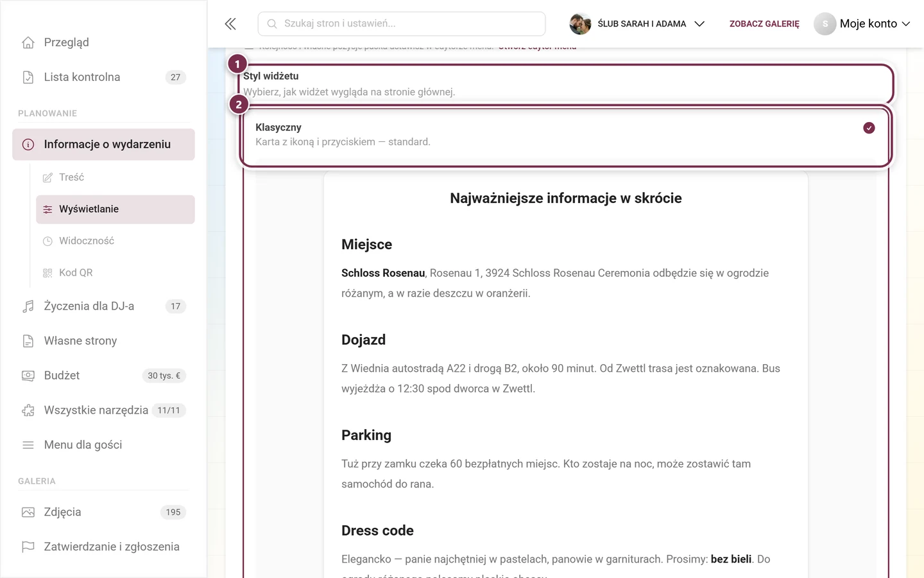Open the Przegląd page
The height and width of the screenshot is (578, 924).
click(103, 42)
